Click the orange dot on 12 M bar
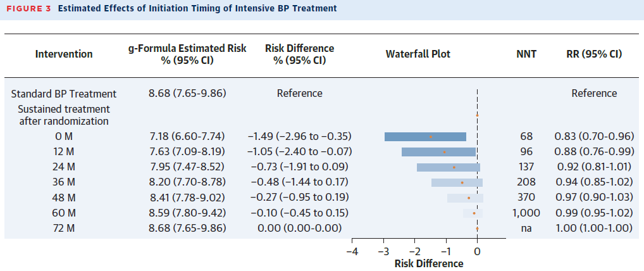Image resolution: width=644 pixels, height=271 pixels. (x=444, y=152)
